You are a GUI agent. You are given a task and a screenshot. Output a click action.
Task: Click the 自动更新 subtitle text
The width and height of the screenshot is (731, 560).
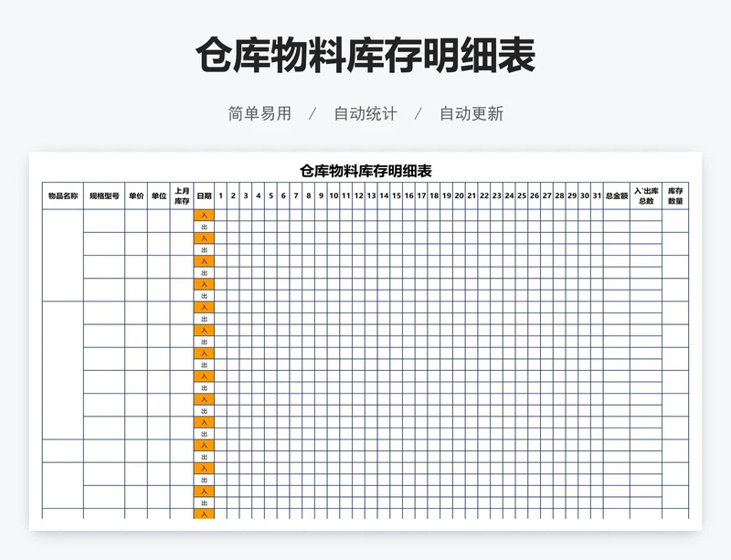pos(471,114)
